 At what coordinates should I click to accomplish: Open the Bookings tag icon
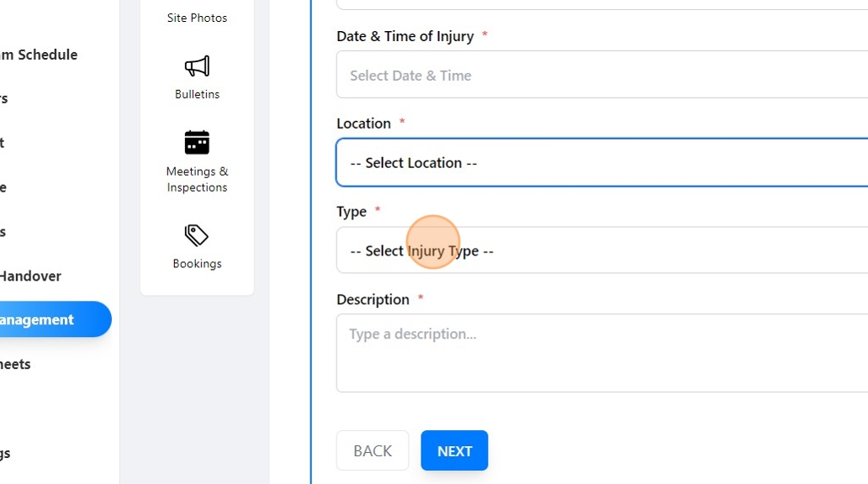click(197, 235)
